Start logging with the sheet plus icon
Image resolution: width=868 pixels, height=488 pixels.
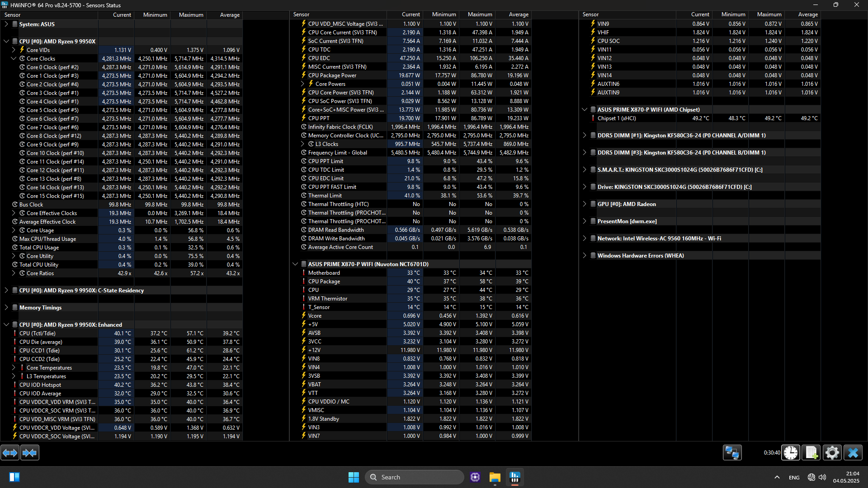tap(811, 452)
